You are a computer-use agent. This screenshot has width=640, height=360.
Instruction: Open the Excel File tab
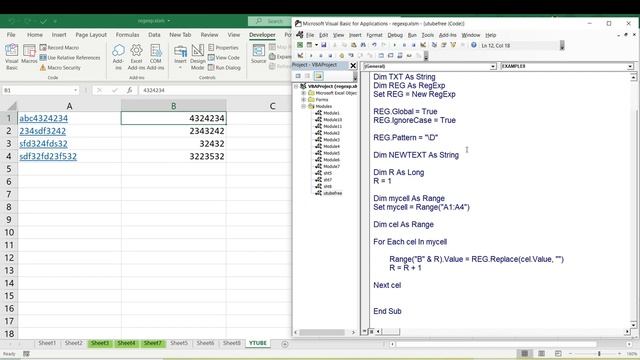[11, 35]
